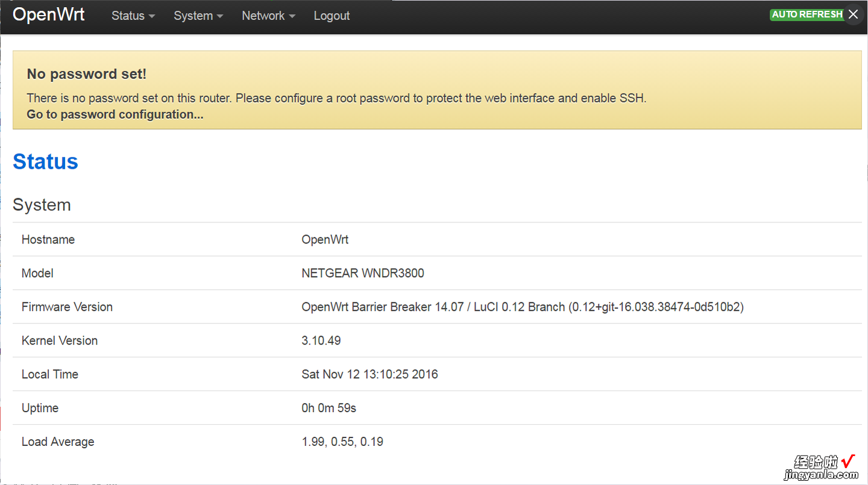Expand the Network dropdown menu
The width and height of the screenshot is (868, 485).
pyautogui.click(x=268, y=16)
